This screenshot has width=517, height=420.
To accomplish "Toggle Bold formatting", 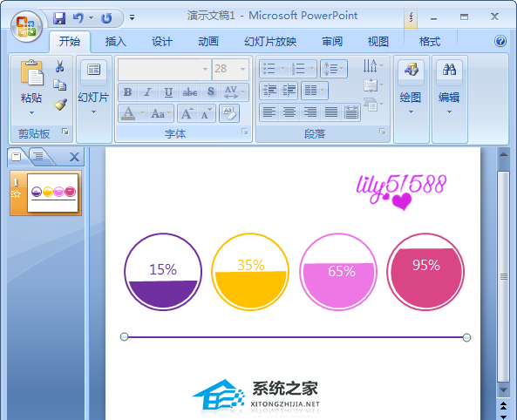I will pyautogui.click(x=128, y=91).
